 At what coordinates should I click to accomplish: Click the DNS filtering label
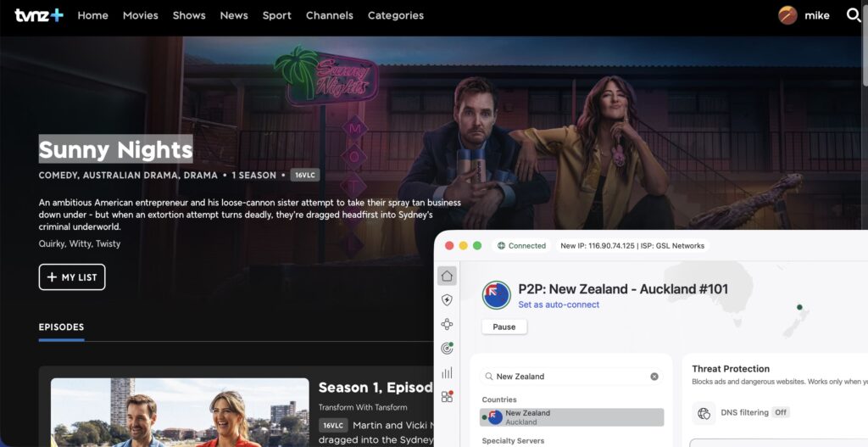[744, 413]
